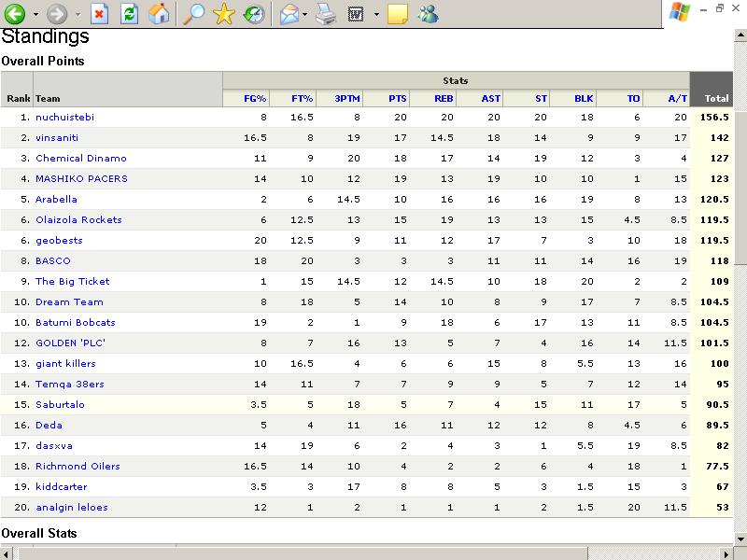Stop page loading with red X icon
This screenshot has height=560, width=747.
click(x=99, y=14)
